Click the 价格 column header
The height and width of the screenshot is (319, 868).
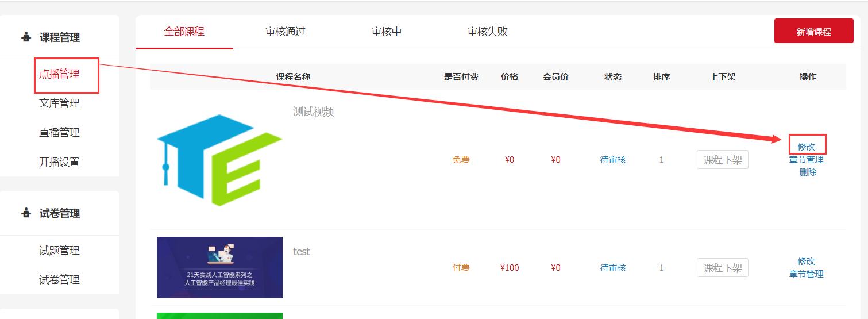click(x=510, y=76)
